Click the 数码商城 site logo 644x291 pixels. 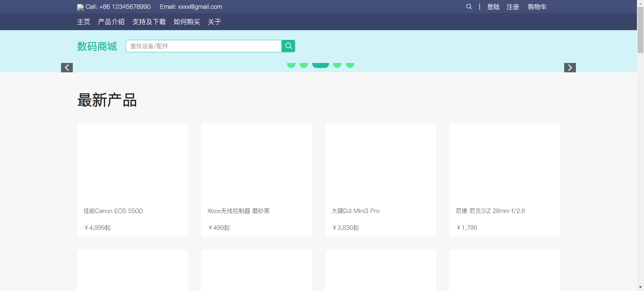point(97,46)
